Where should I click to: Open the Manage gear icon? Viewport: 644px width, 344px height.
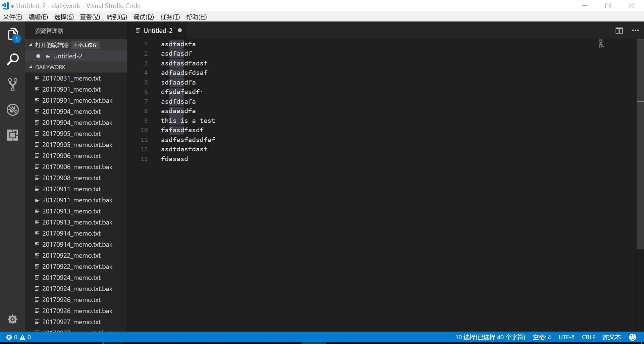tap(13, 319)
